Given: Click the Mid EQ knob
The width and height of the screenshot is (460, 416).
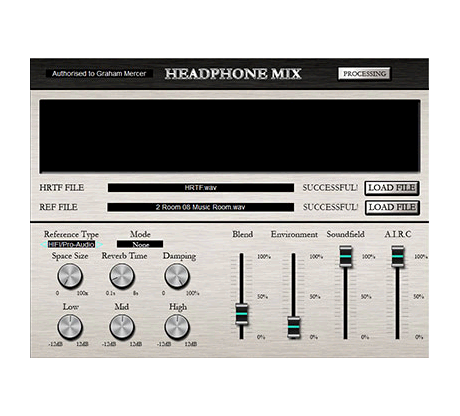Looking at the screenshot, I should pos(122,327).
